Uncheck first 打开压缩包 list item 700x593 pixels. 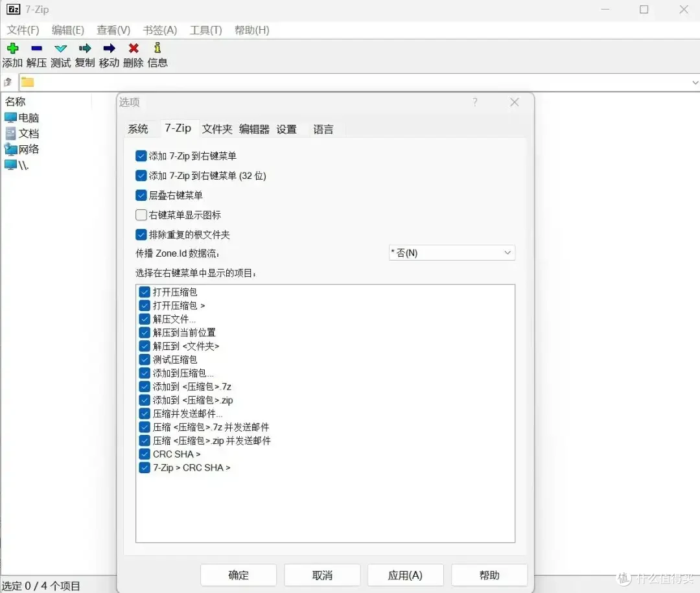[144, 292]
